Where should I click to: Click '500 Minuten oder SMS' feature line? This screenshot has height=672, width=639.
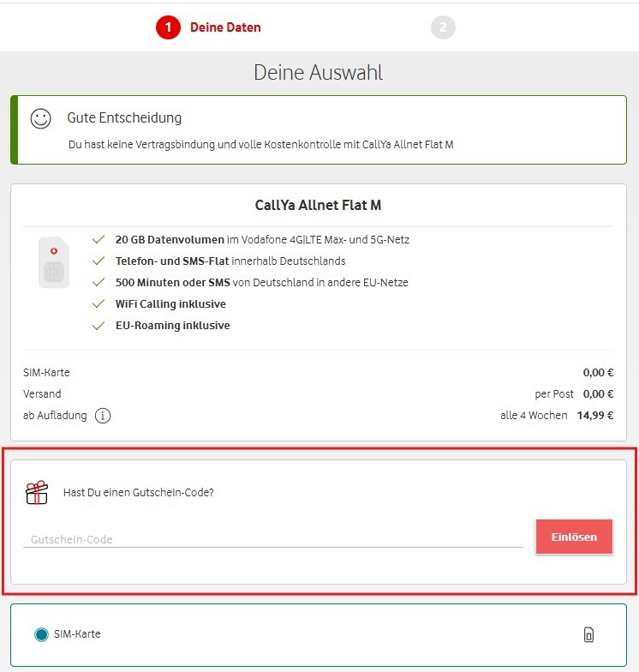[262, 283]
